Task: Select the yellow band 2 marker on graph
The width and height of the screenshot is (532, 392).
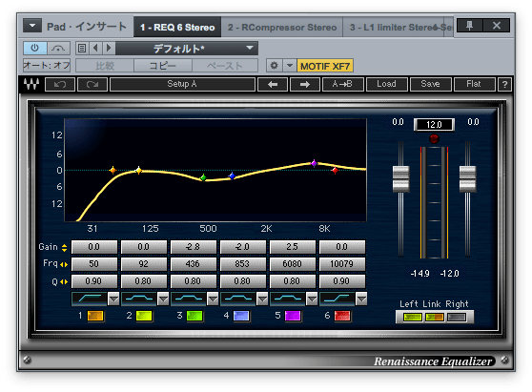Action: 138,170
